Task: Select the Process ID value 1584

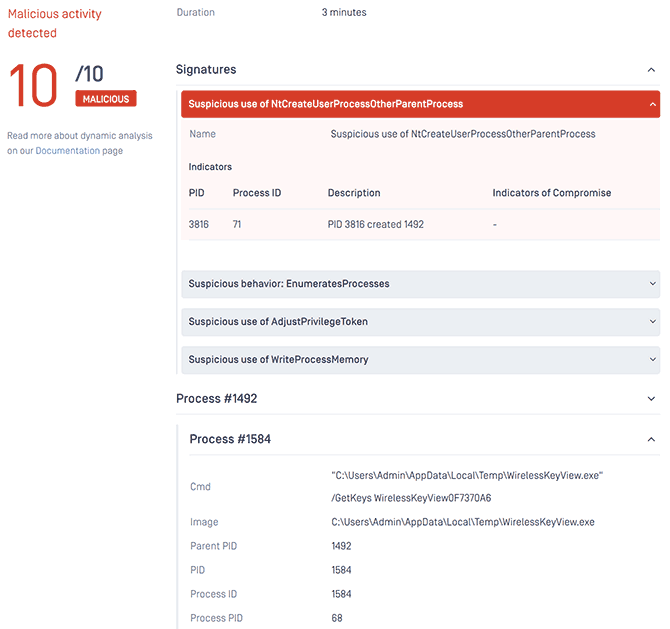Action: [341, 594]
